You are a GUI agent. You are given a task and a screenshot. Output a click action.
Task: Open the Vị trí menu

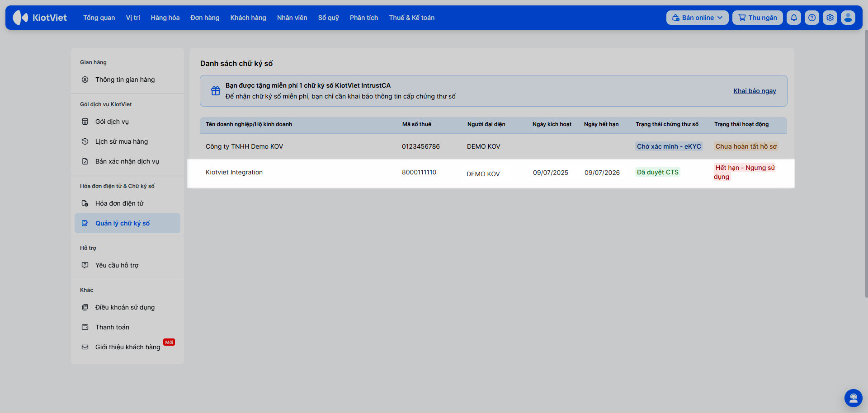tap(133, 18)
